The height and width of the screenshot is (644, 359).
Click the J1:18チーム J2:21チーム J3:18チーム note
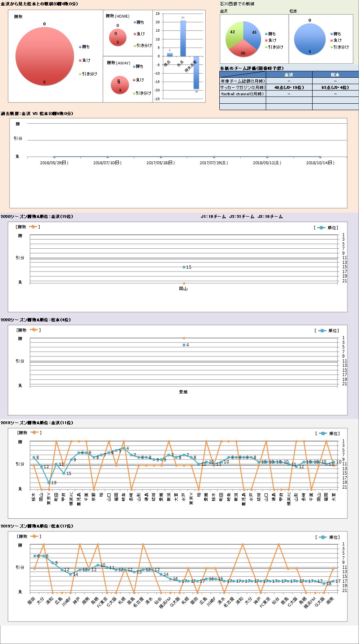pyautogui.click(x=242, y=217)
